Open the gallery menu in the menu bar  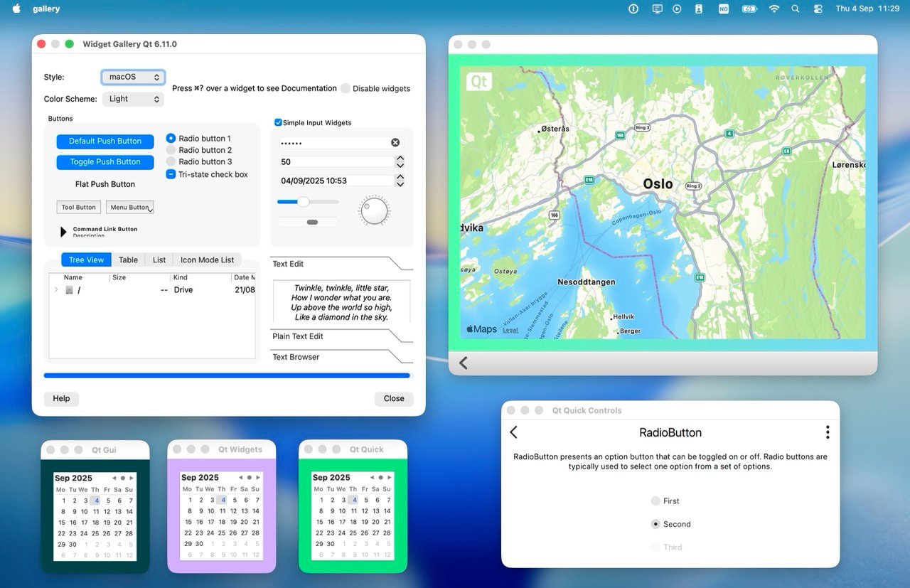tap(45, 9)
